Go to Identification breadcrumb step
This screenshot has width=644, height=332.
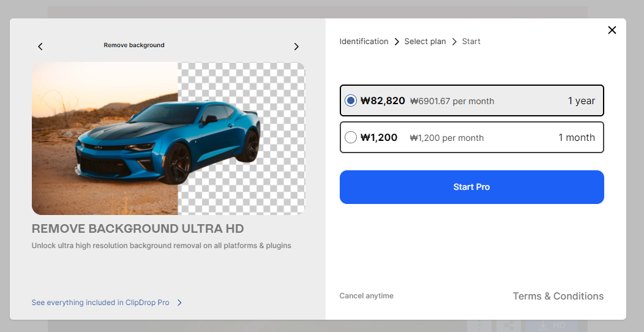coord(364,42)
